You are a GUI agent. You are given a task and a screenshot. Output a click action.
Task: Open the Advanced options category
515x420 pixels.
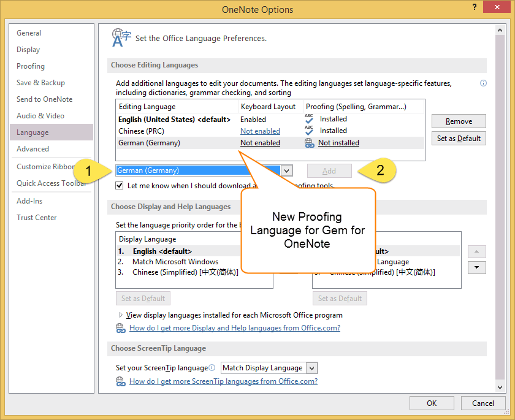pyautogui.click(x=33, y=149)
